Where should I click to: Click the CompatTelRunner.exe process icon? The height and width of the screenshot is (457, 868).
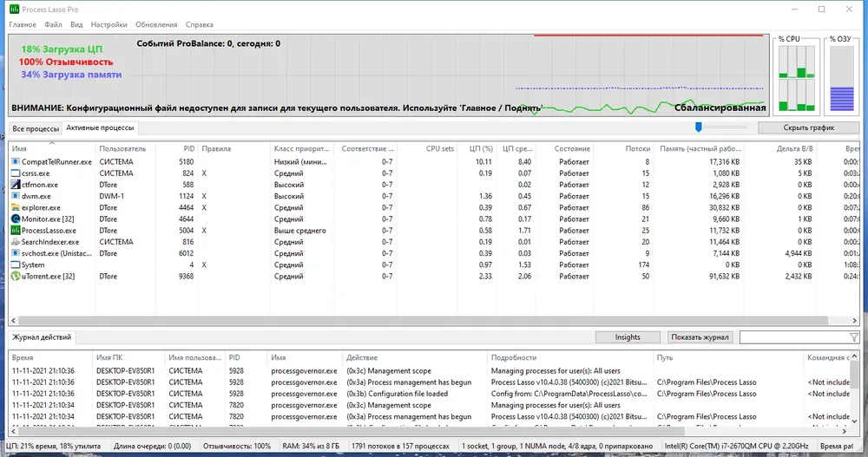[16, 161]
